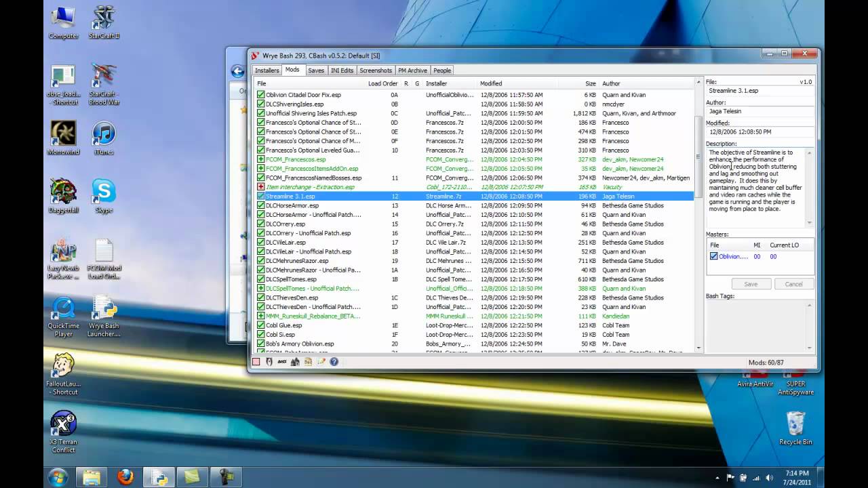This screenshot has width=868, height=488.
Task: Select Unofficial Shivering Isles Patch.esp row
Action: pos(475,113)
